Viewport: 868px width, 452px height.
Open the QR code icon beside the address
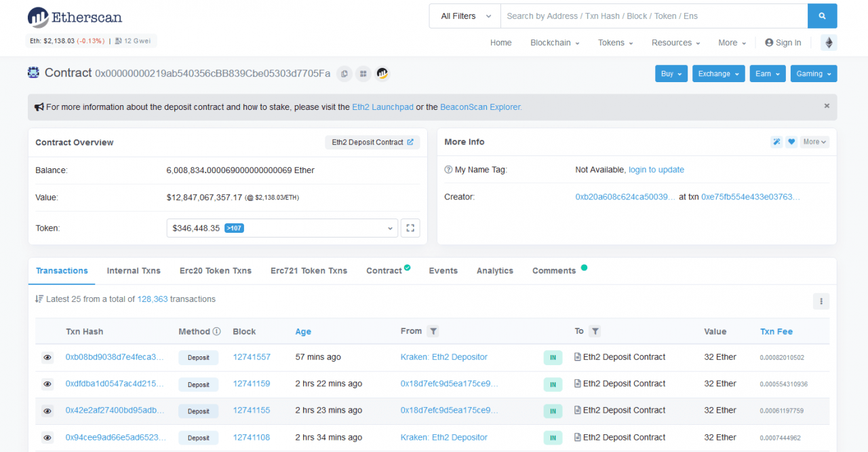pyautogui.click(x=363, y=73)
